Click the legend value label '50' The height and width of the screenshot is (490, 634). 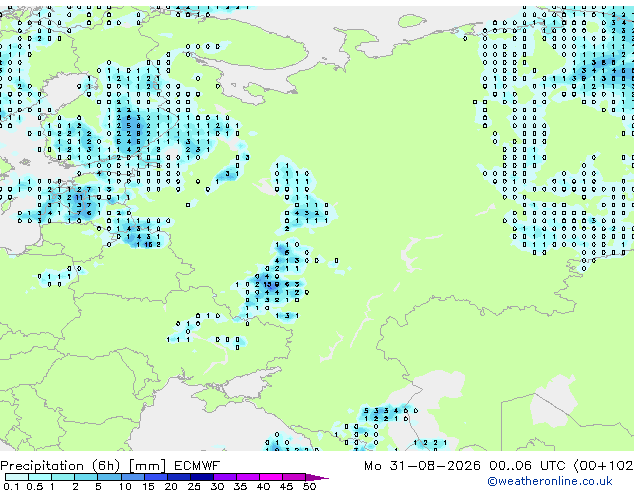pos(309,486)
